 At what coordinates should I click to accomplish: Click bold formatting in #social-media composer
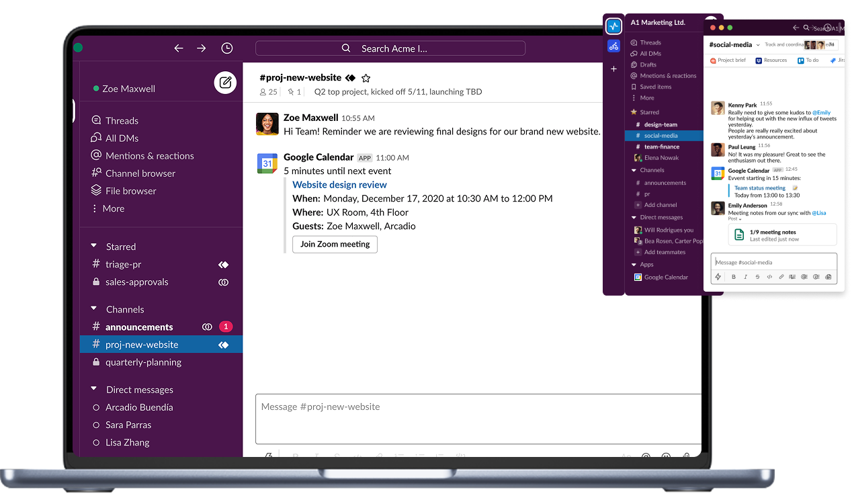click(x=733, y=277)
